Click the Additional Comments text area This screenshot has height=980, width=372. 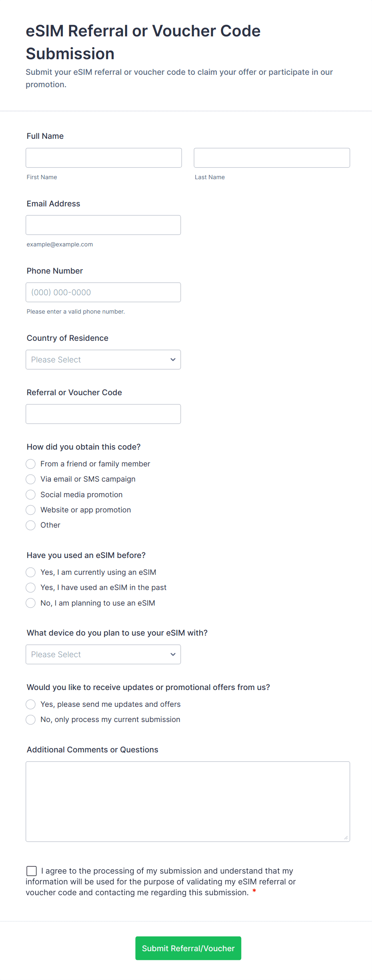(x=188, y=802)
